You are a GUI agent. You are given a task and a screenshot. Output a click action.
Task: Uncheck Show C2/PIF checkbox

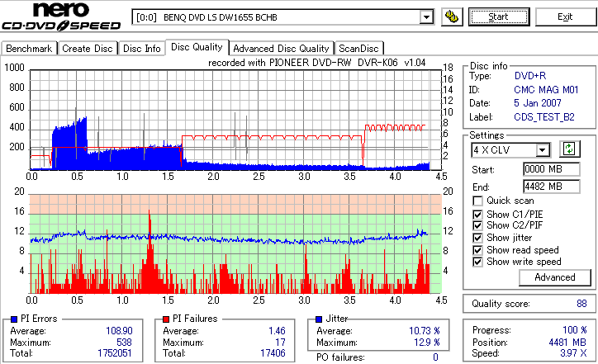(477, 225)
